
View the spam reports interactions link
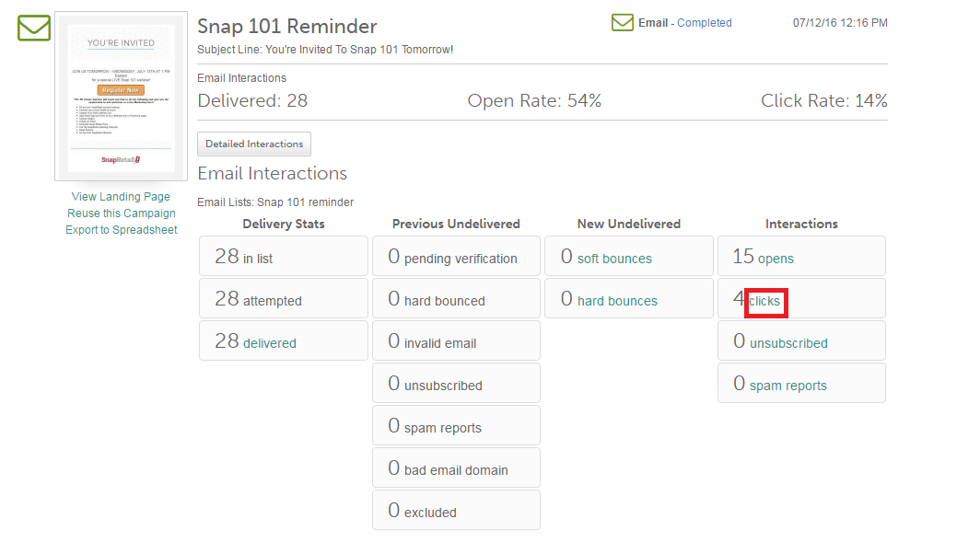pos(787,386)
